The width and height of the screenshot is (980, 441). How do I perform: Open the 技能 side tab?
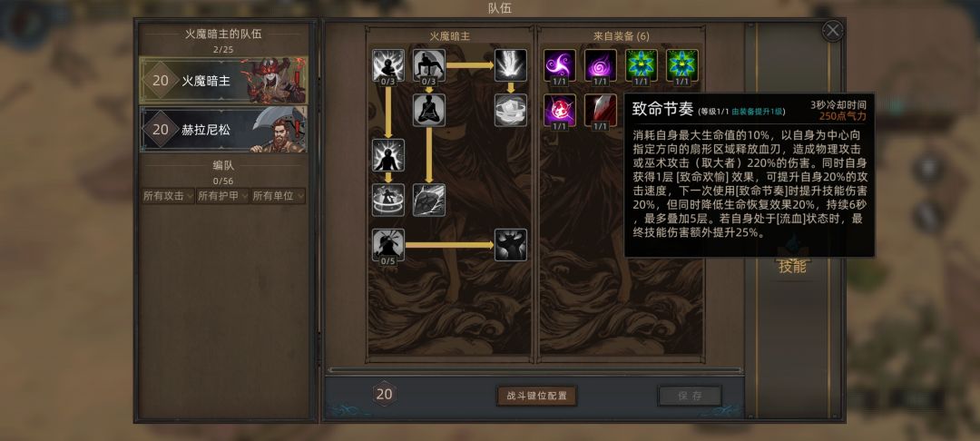pos(792,267)
